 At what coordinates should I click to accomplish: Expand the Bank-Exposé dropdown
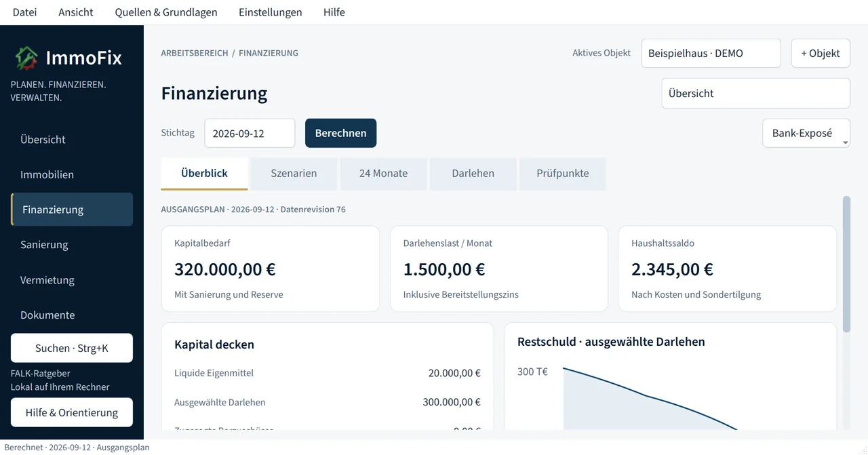coord(806,133)
